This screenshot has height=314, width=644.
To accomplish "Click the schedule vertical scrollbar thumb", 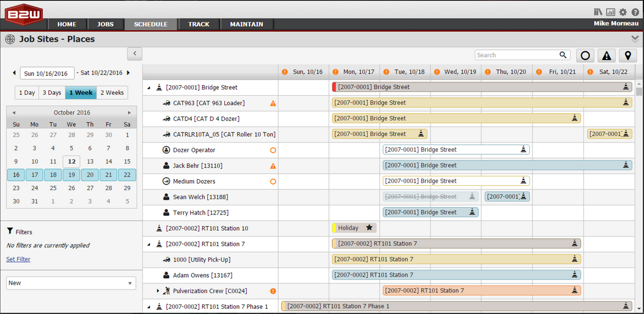I will (x=639, y=92).
